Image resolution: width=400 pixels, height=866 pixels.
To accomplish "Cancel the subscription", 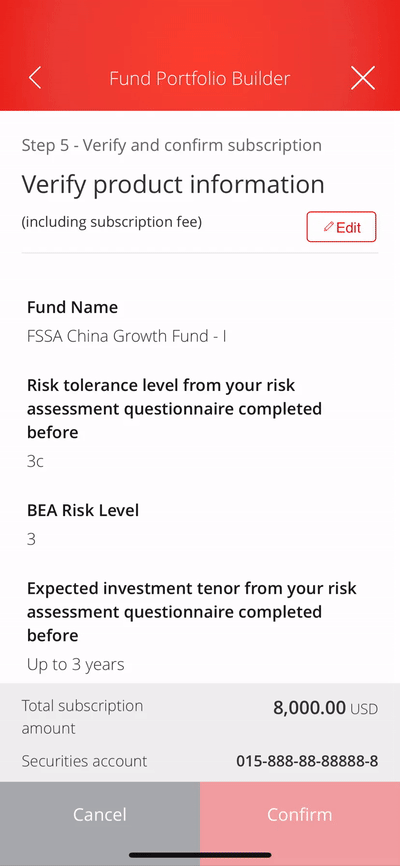I will (x=100, y=814).
